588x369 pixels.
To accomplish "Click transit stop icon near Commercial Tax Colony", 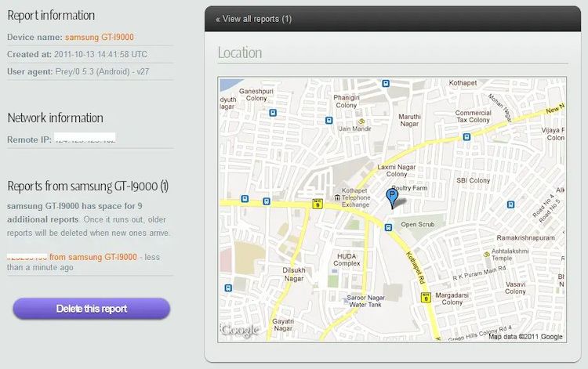I will pos(466,137).
